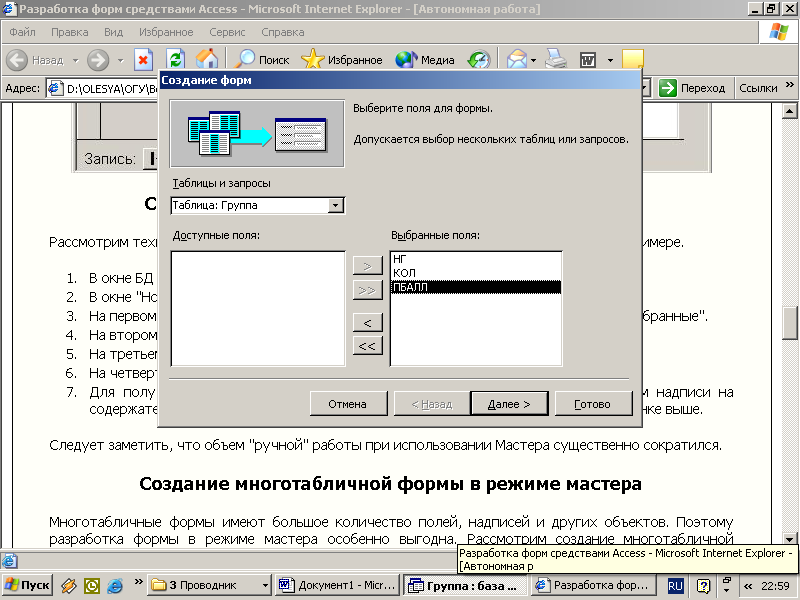Open the Пуск start menu
Screen dimensions: 800x600
tap(27, 585)
